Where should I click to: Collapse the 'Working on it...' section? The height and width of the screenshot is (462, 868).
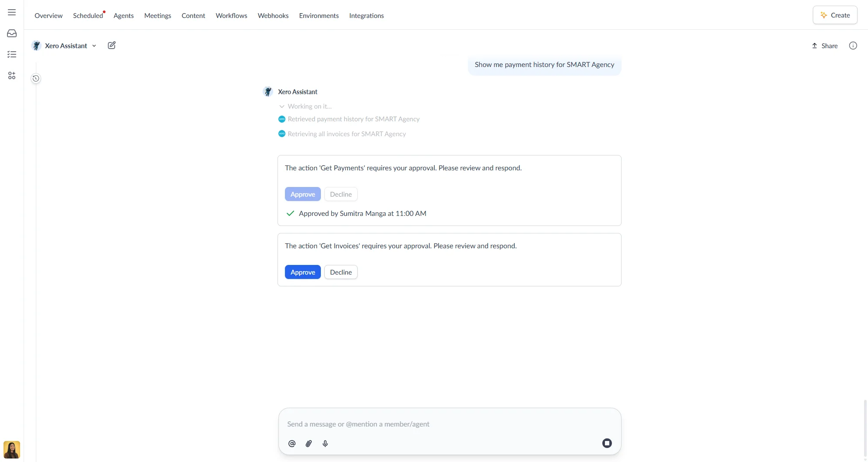(282, 106)
